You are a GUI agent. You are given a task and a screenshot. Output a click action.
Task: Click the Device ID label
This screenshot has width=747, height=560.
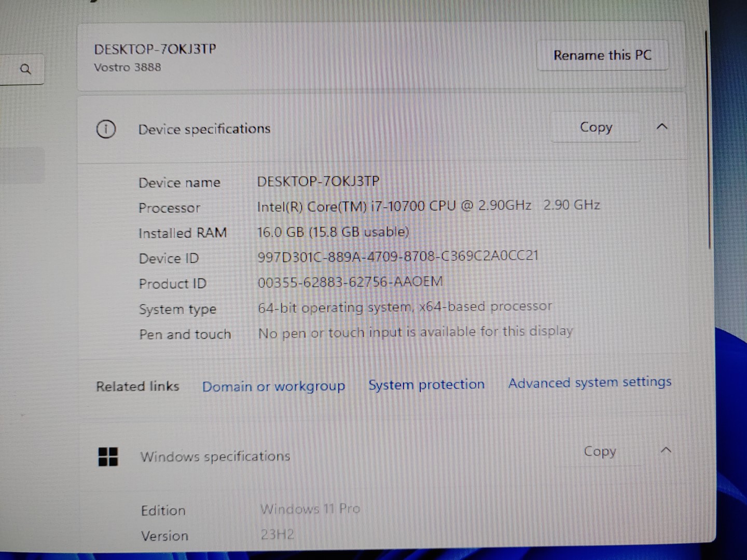169,258
